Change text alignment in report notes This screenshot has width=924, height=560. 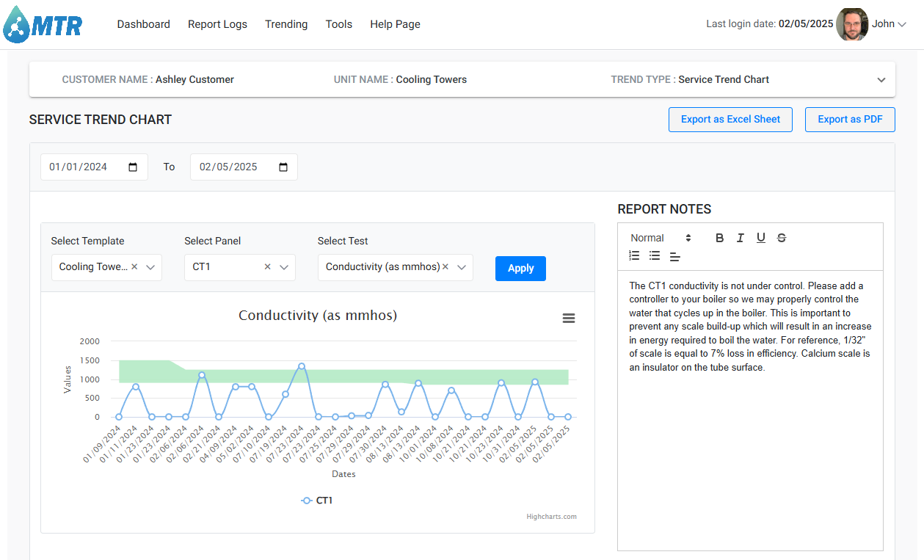pyautogui.click(x=674, y=256)
